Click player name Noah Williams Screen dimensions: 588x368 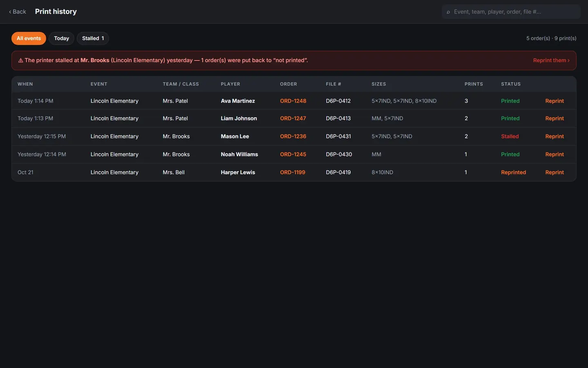click(239, 155)
